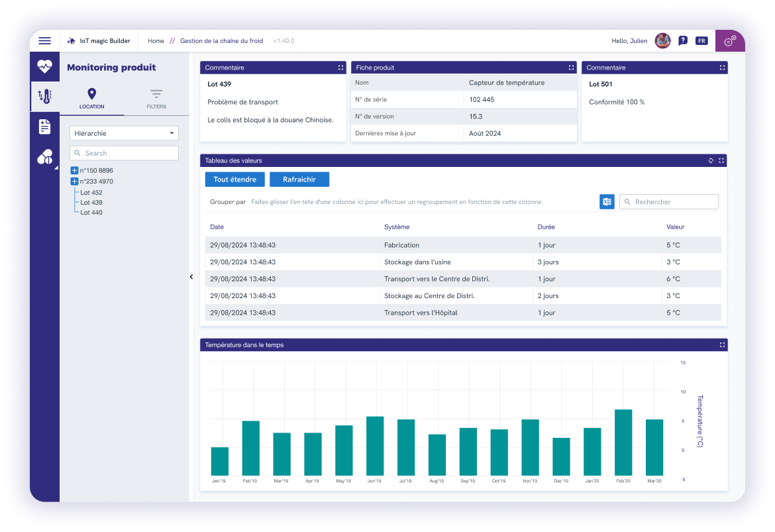Select Lot 439 in the tree
The image size is (775, 532).
tap(91, 202)
